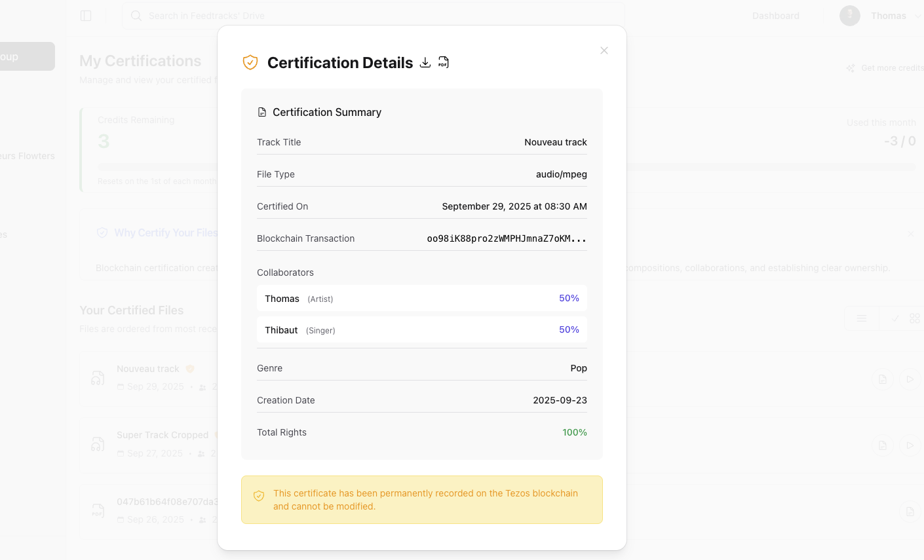924x560 pixels.
Task: Click the Blockchain Transaction hash value
Action: (x=507, y=238)
